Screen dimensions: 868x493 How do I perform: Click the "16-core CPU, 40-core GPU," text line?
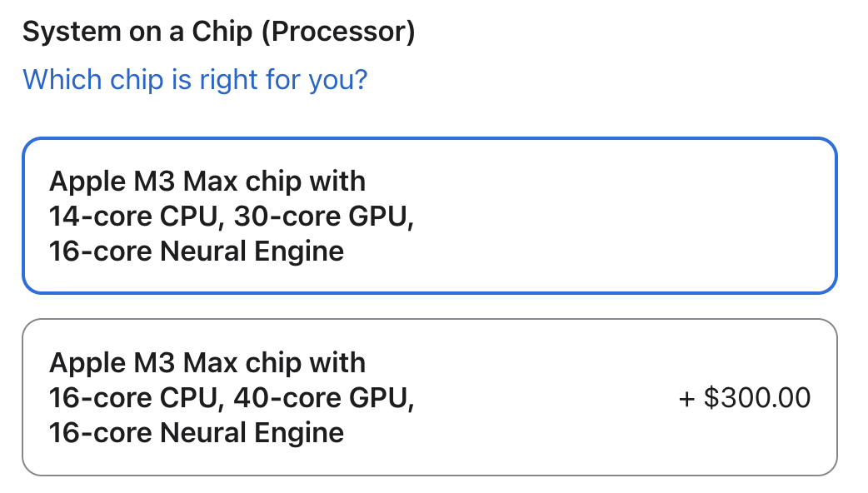point(232,397)
